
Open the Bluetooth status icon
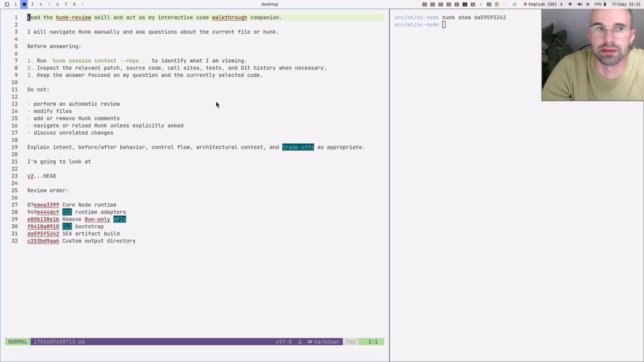click(561, 4)
